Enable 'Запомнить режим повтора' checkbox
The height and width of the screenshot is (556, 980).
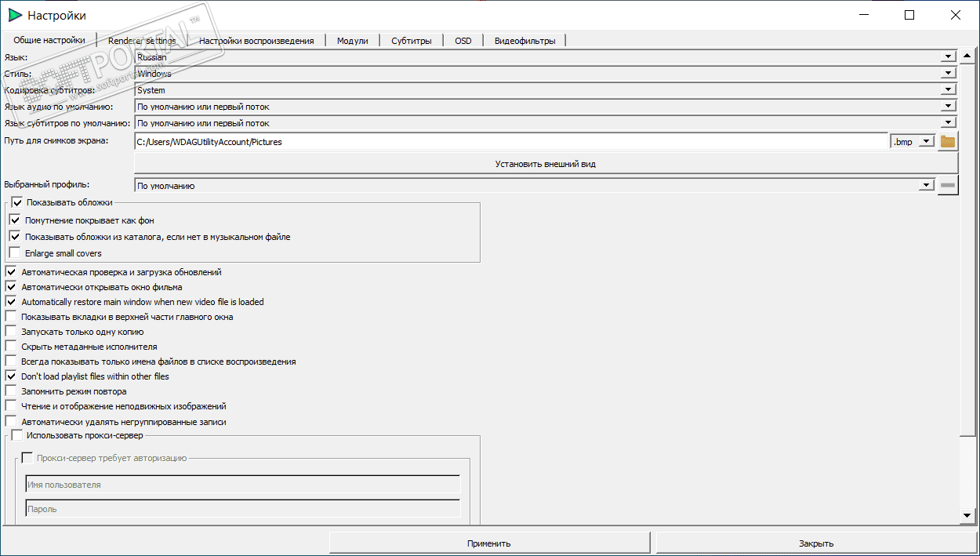11,391
